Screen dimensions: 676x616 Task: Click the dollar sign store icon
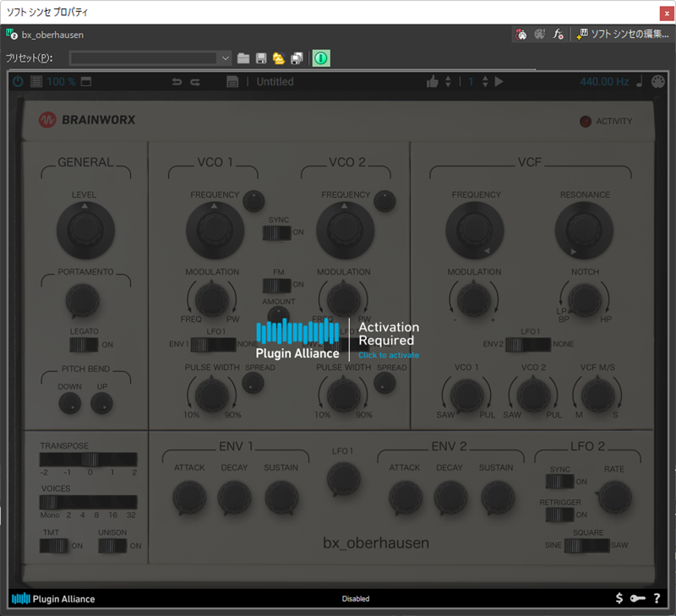pyautogui.click(x=619, y=598)
